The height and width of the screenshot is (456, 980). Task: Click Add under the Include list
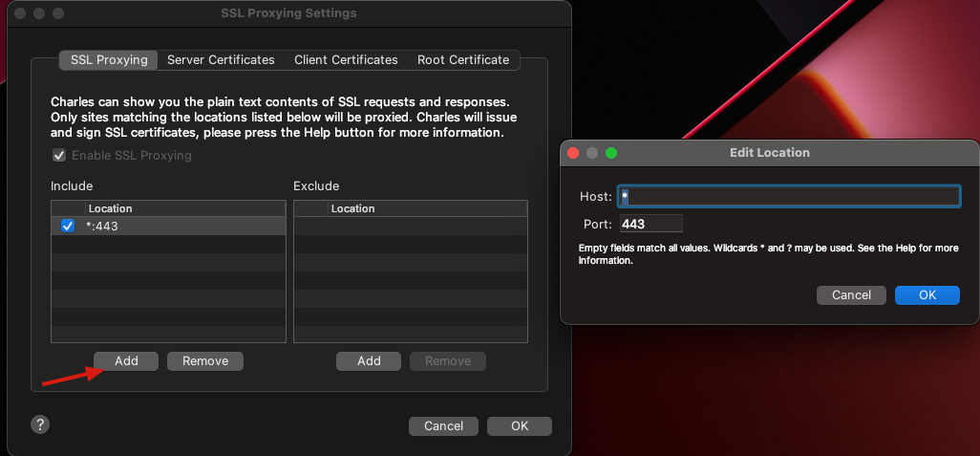click(126, 361)
